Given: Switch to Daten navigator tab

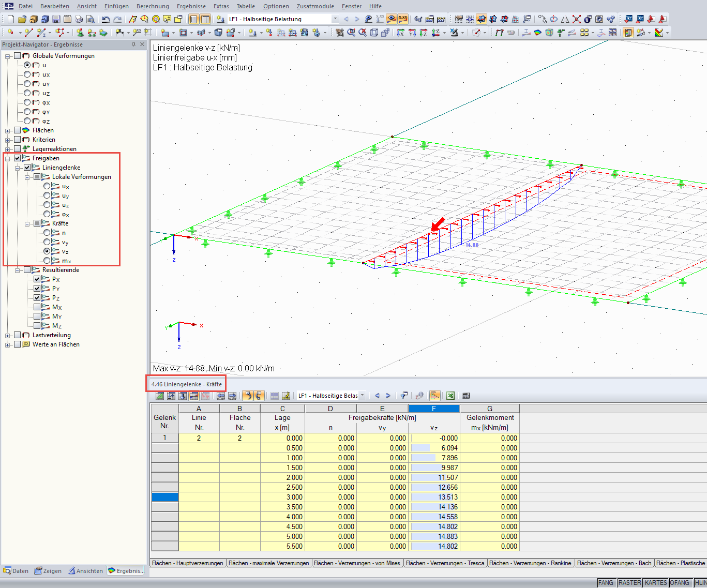Looking at the screenshot, I should 16,571.
